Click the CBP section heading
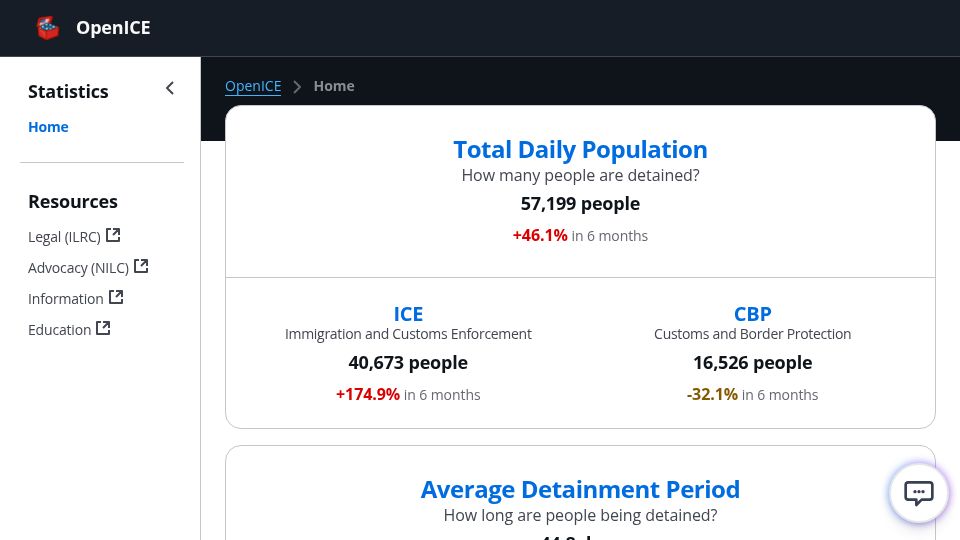 point(752,314)
